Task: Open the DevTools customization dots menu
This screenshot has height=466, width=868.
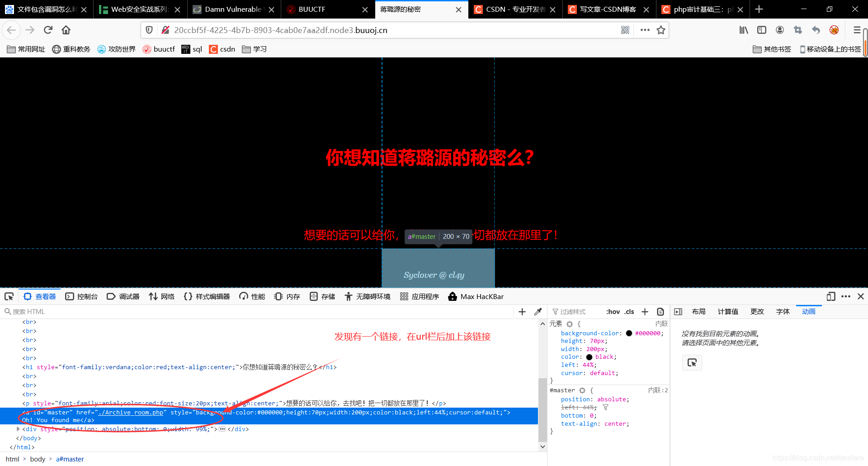Action: pos(846,296)
